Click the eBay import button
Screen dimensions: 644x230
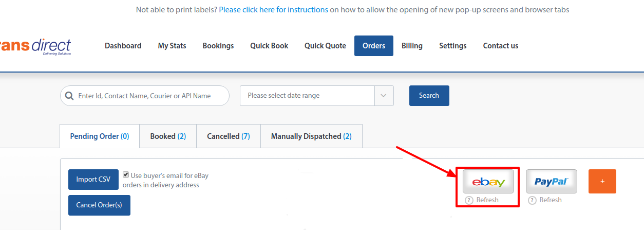pos(488,181)
